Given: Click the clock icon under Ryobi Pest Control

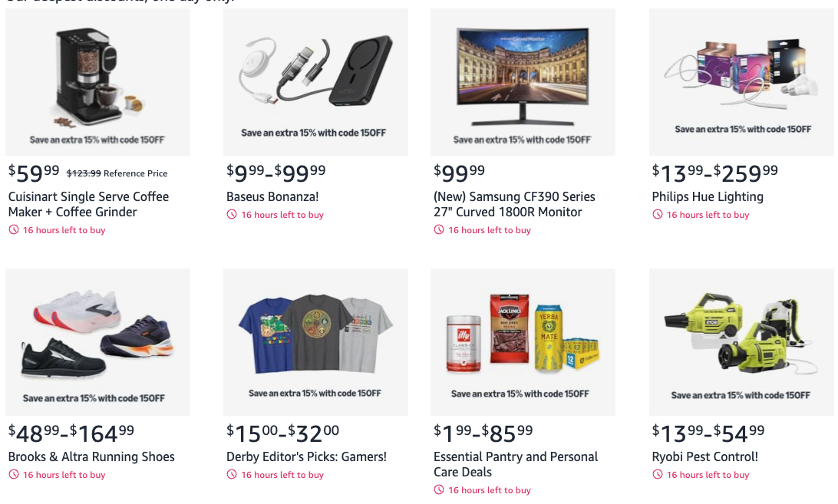Looking at the screenshot, I should 657,475.
